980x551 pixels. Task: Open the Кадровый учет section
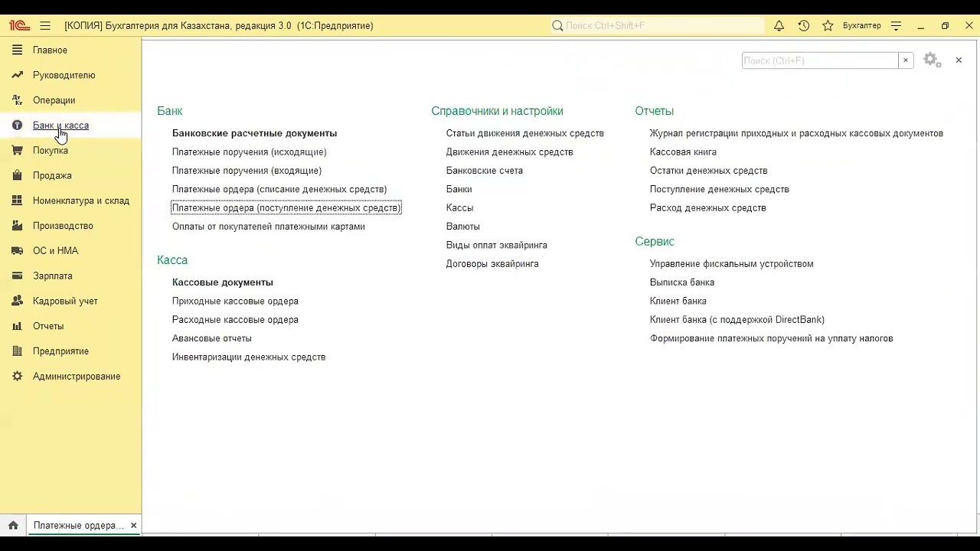tap(65, 302)
